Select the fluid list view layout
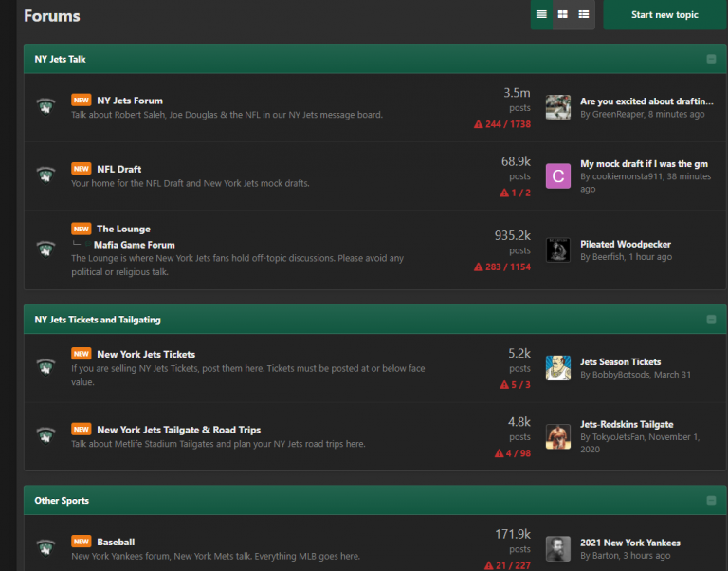 (584, 14)
